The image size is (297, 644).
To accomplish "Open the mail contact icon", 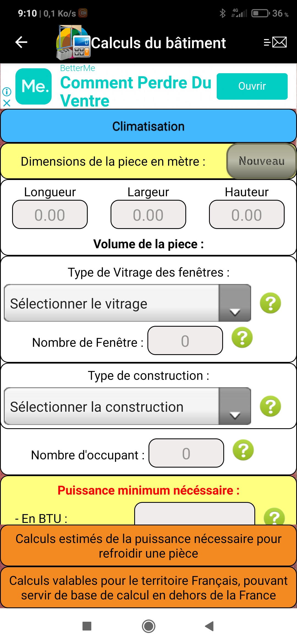I will point(275,42).
